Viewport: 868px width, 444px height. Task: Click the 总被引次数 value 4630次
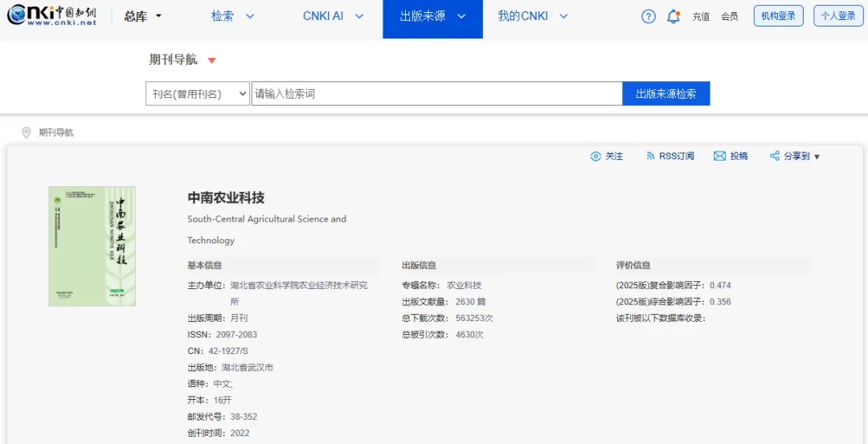(469, 335)
